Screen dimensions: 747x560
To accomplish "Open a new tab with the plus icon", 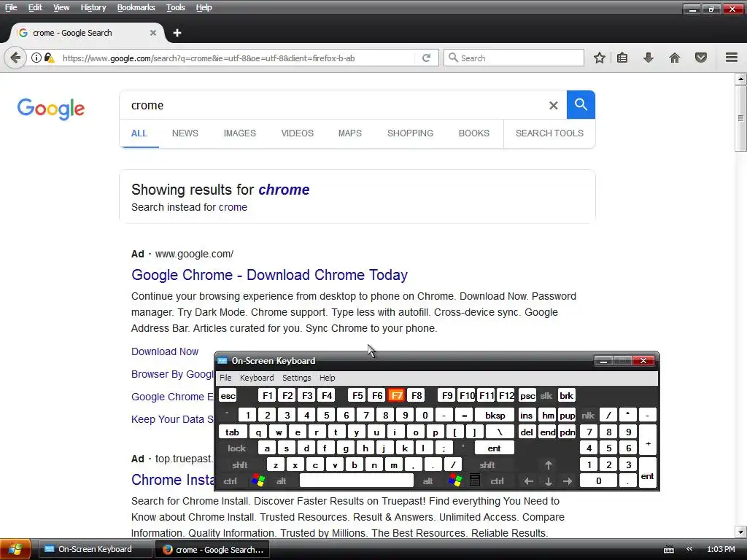I will (177, 33).
